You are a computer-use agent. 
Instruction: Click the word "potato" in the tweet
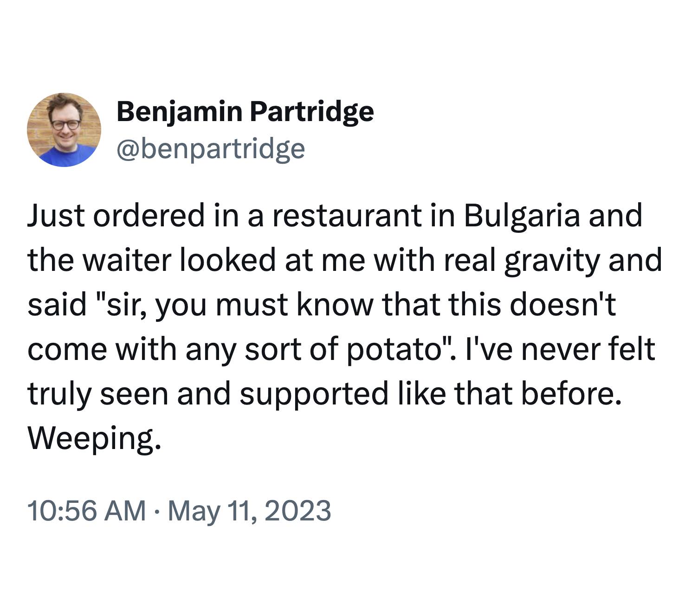pyautogui.click(x=394, y=350)
